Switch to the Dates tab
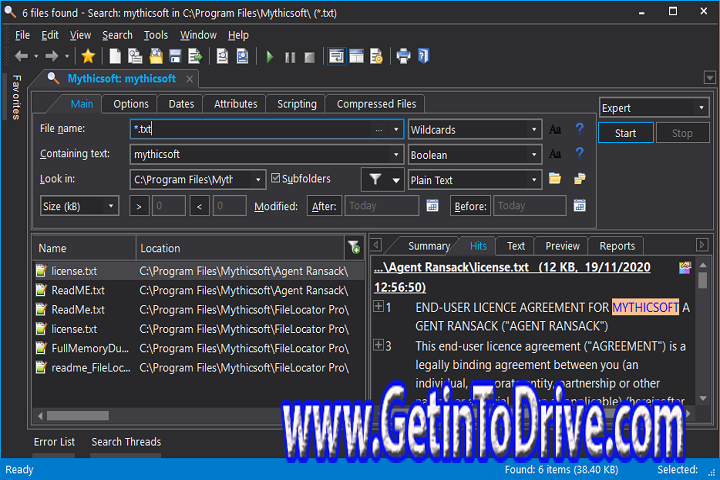720x480 pixels. [181, 104]
